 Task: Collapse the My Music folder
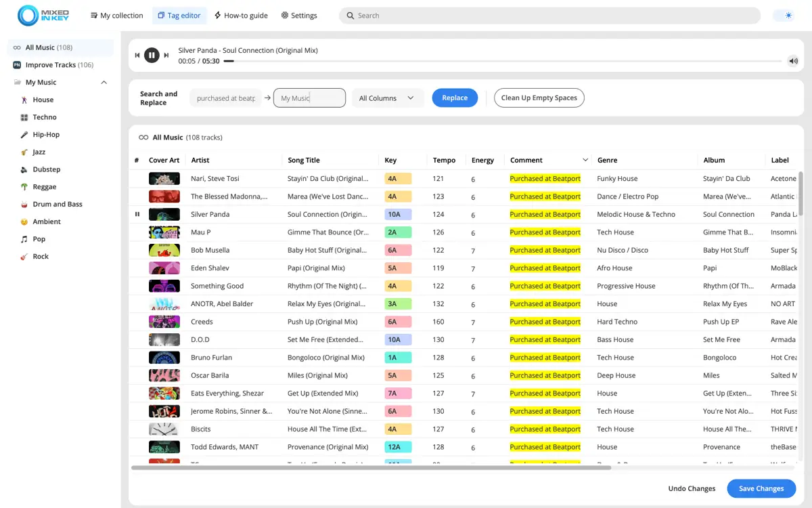pyautogui.click(x=104, y=83)
